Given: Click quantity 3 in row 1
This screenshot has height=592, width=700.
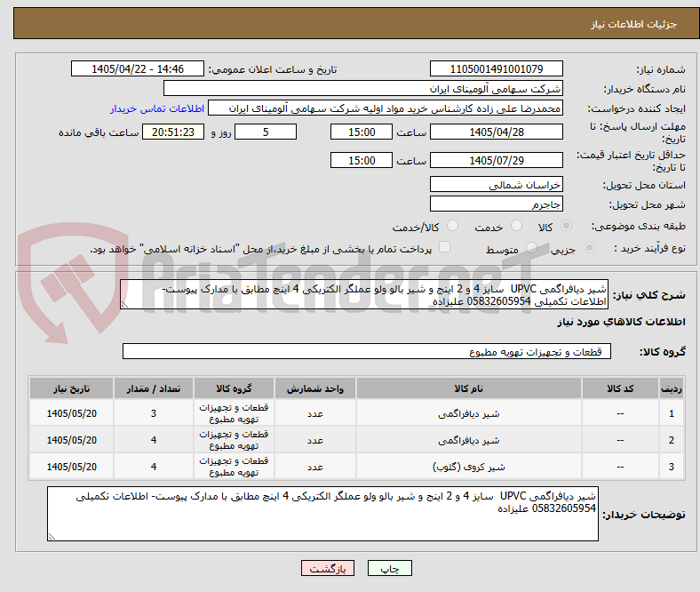Looking at the screenshot, I should tap(153, 413).
